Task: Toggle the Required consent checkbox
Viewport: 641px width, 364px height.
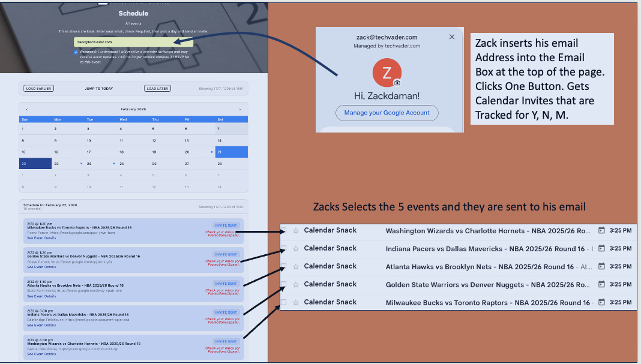Action: (x=76, y=52)
